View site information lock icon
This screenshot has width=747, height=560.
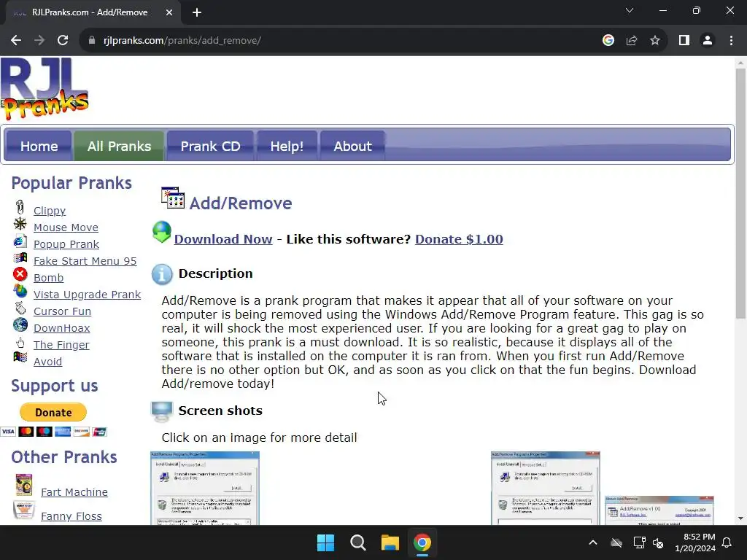pyautogui.click(x=92, y=41)
